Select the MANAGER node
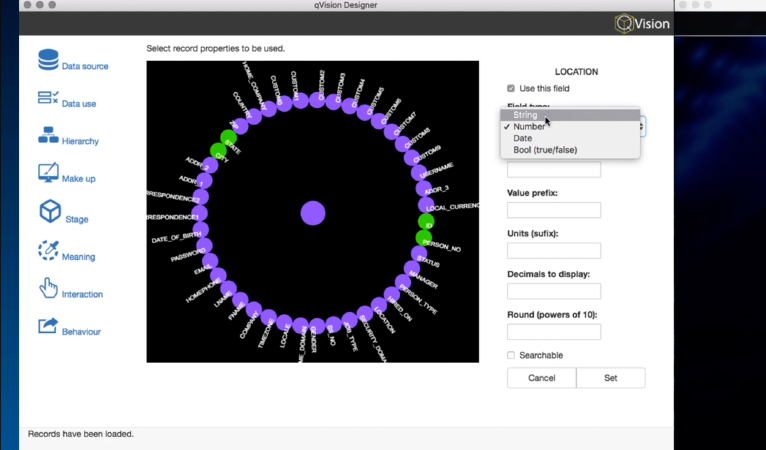This screenshot has height=450, width=766. (x=412, y=268)
